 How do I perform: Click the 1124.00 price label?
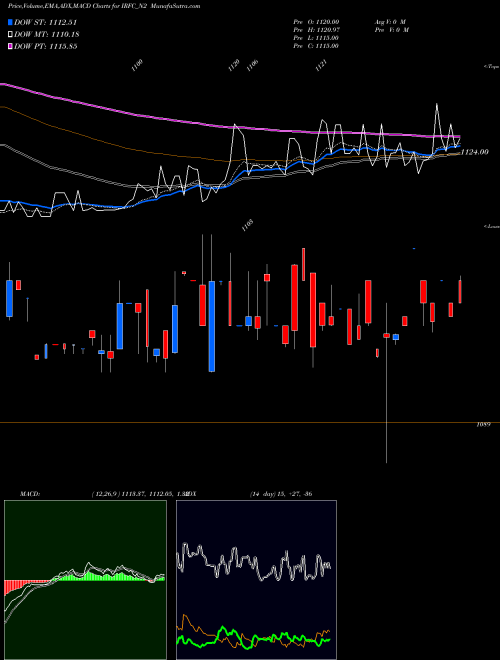tap(475, 152)
